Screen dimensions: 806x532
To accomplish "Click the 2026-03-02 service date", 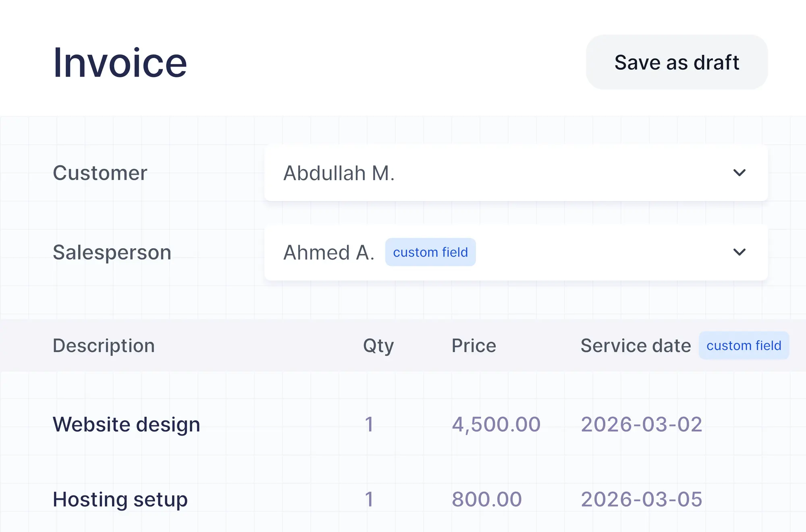I will click(x=642, y=424).
